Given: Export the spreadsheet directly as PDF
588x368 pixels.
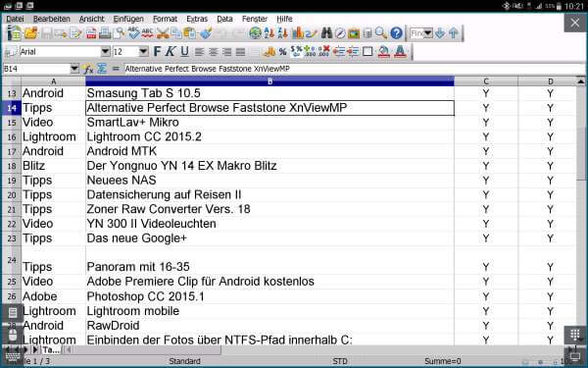Looking at the screenshot, I should 91,33.
